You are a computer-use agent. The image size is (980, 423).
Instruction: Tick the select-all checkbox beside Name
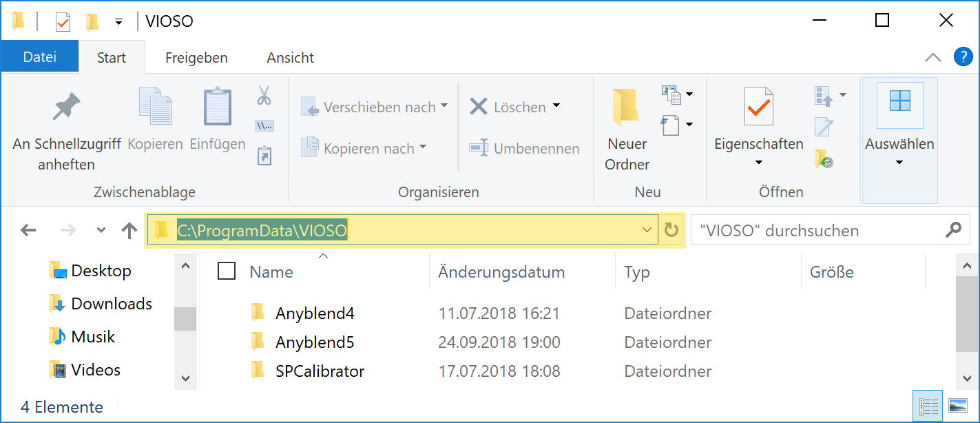click(x=226, y=271)
